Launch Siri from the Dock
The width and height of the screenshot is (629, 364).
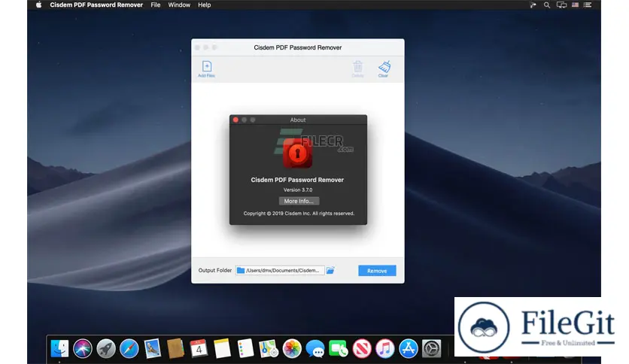pyautogui.click(x=83, y=348)
